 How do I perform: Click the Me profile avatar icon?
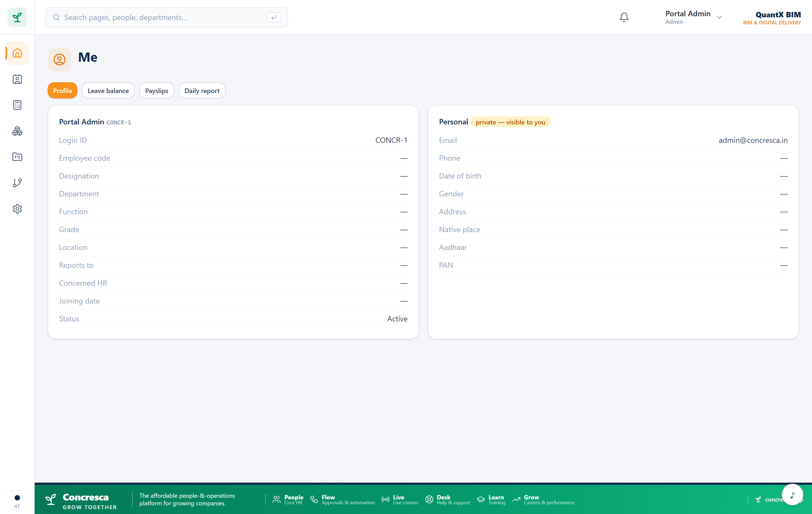click(59, 59)
